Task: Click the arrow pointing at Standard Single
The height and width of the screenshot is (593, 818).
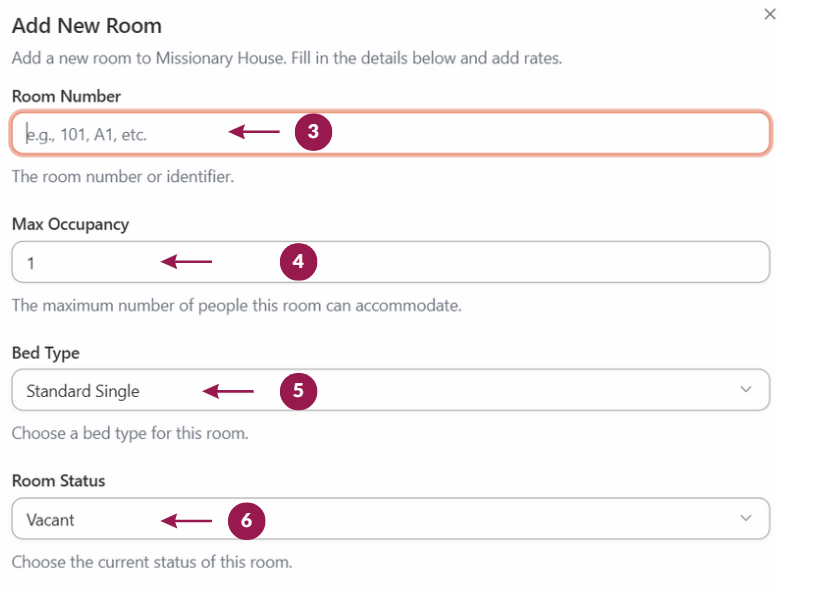Action: pyautogui.click(x=228, y=391)
